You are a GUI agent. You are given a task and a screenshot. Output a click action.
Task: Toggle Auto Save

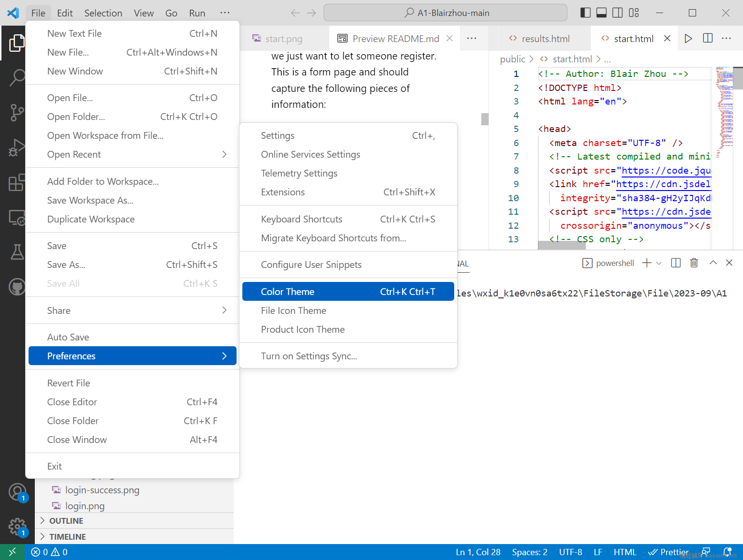(132, 337)
